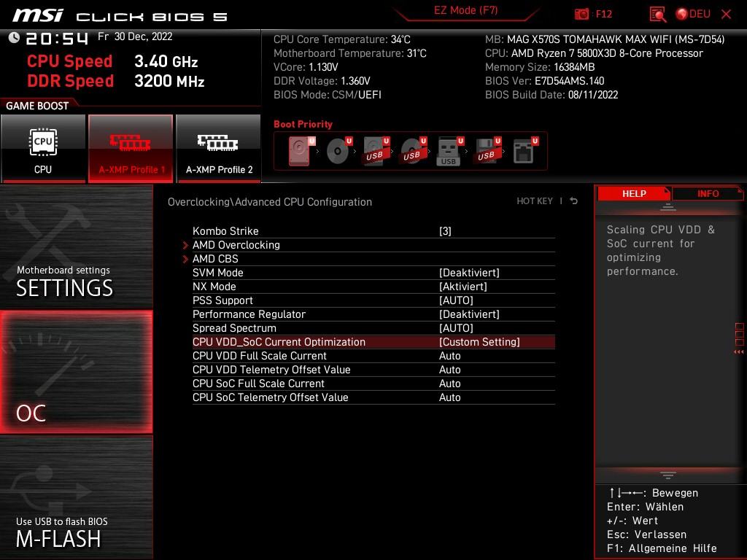Open the M-FLASH BIOS flash section
Image resolution: width=747 pixels, height=560 pixels.
76,497
